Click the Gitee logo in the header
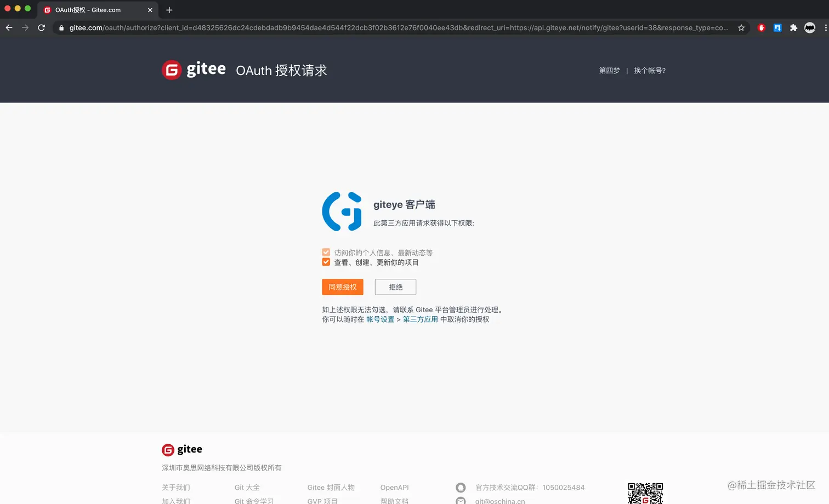The width and height of the screenshot is (829, 504). pos(194,70)
